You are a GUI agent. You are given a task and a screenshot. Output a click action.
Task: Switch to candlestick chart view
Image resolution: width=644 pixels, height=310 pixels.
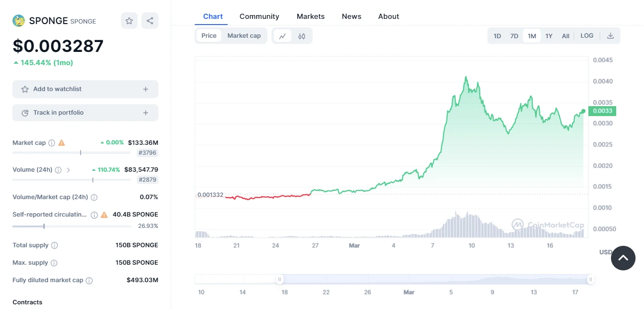coord(302,36)
